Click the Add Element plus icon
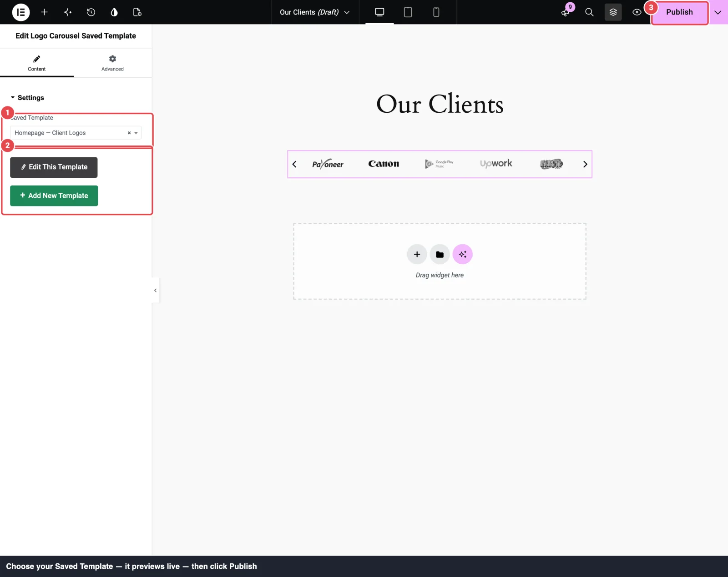Viewport: 728px width, 577px height. (44, 12)
